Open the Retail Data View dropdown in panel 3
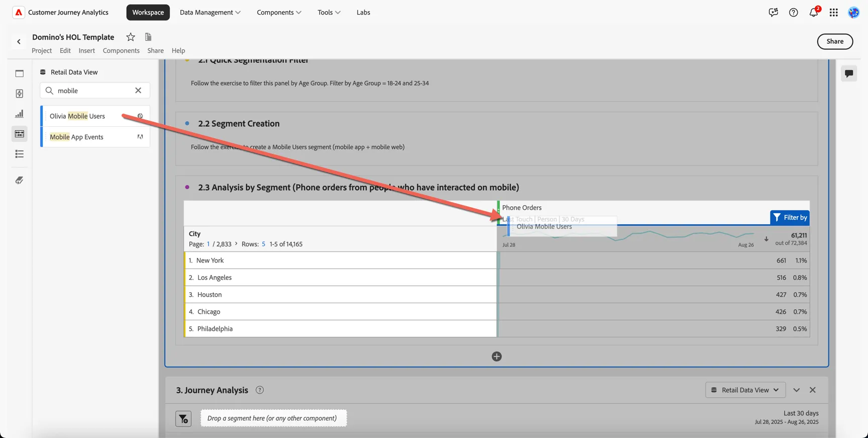The height and width of the screenshot is (438, 868). (x=745, y=390)
